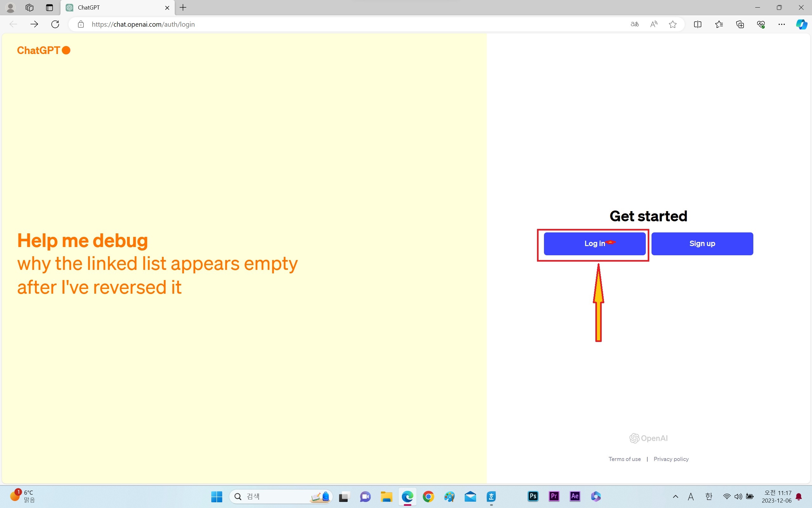Open Browser essentials heart icon

coord(761,24)
